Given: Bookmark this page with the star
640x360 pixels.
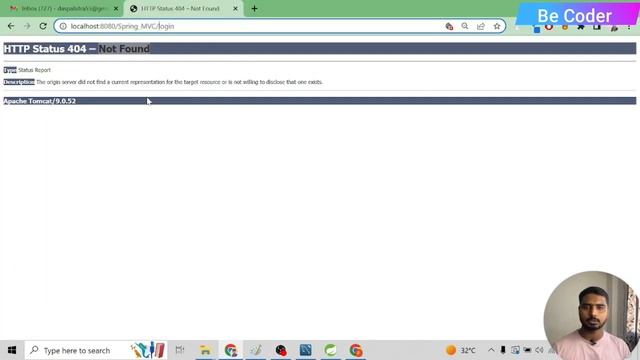Looking at the screenshot, I should click(x=497, y=26).
